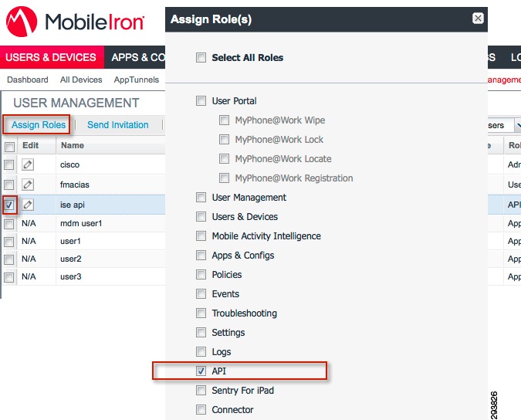This screenshot has height=420, width=521.
Task: Select the user1 row checkbox
Action: click(9, 242)
